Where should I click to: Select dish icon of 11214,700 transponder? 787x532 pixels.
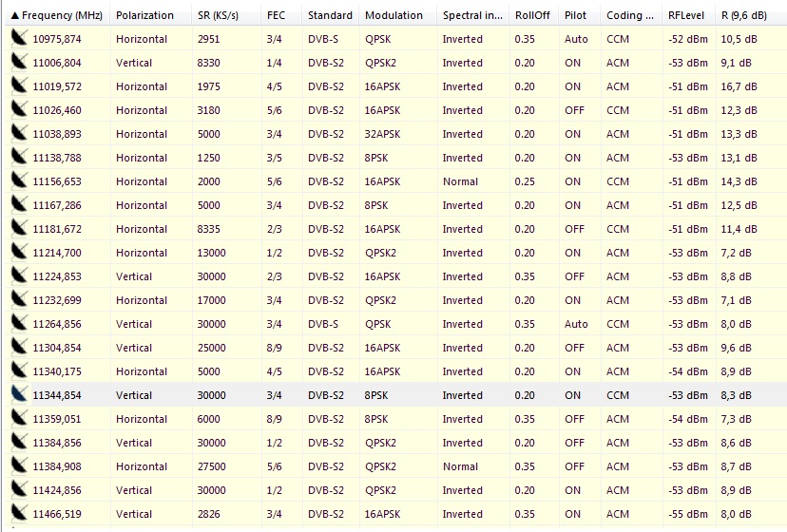(19, 253)
